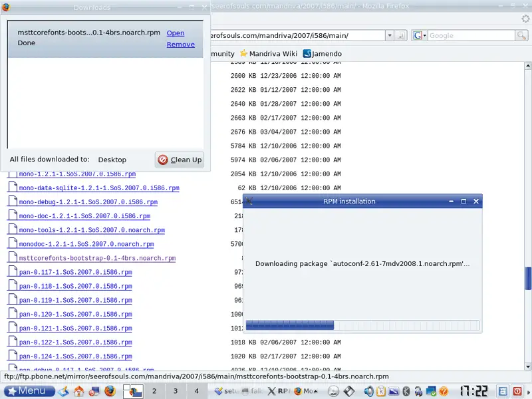Launch Firefox from the taskbar quick launcher
Screen dimensions: 532x399
[x=110, y=391]
